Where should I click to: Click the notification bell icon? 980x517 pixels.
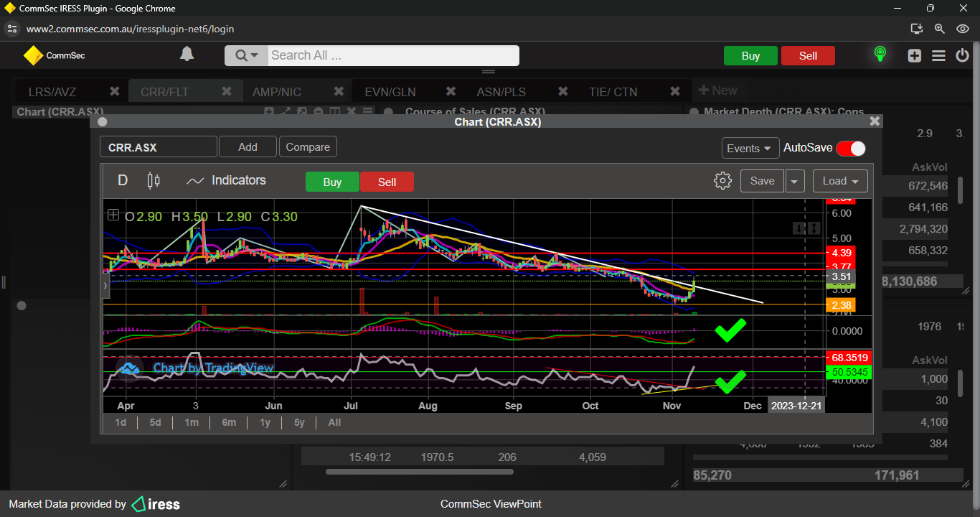pos(187,55)
